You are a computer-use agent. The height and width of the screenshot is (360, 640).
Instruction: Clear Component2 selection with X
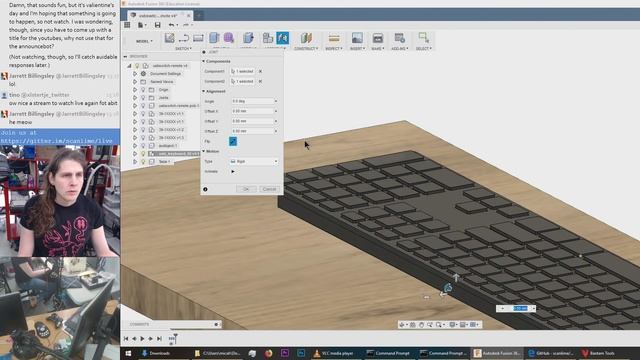click(x=260, y=82)
